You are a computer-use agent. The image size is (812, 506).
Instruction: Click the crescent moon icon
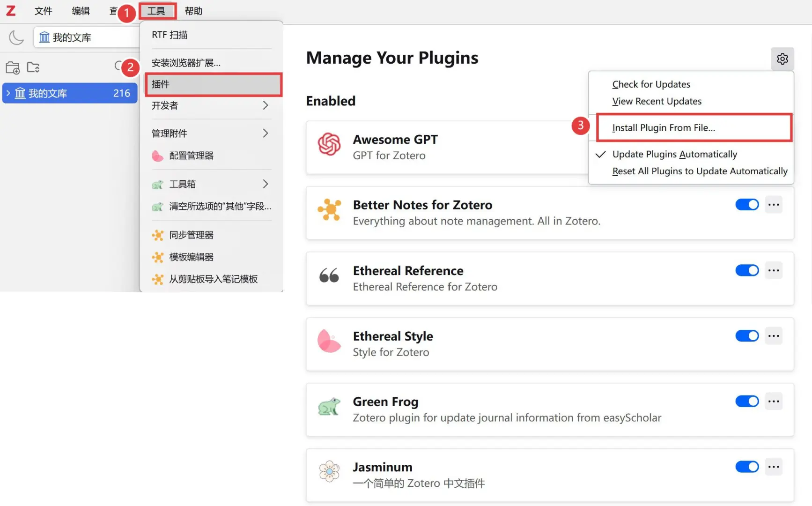pos(16,37)
